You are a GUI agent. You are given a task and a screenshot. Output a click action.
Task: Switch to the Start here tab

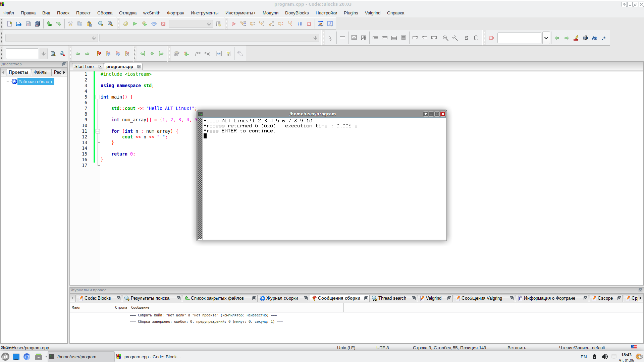pyautogui.click(x=84, y=66)
